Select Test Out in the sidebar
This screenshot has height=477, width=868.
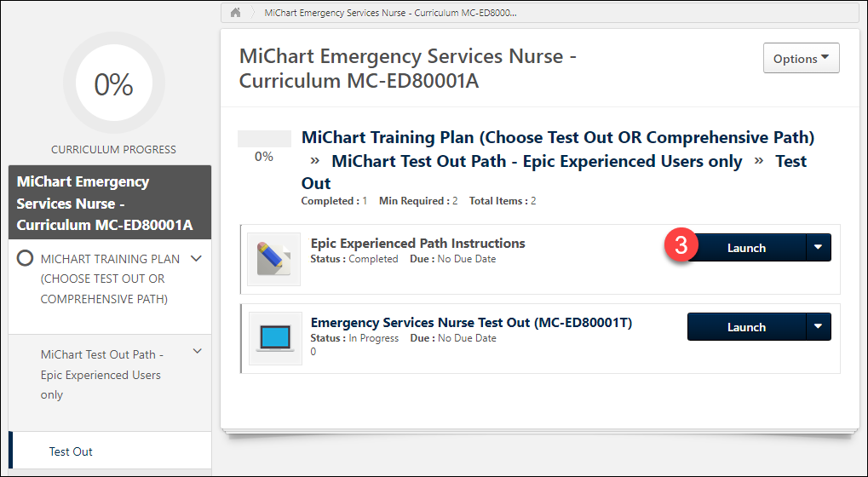[71, 451]
